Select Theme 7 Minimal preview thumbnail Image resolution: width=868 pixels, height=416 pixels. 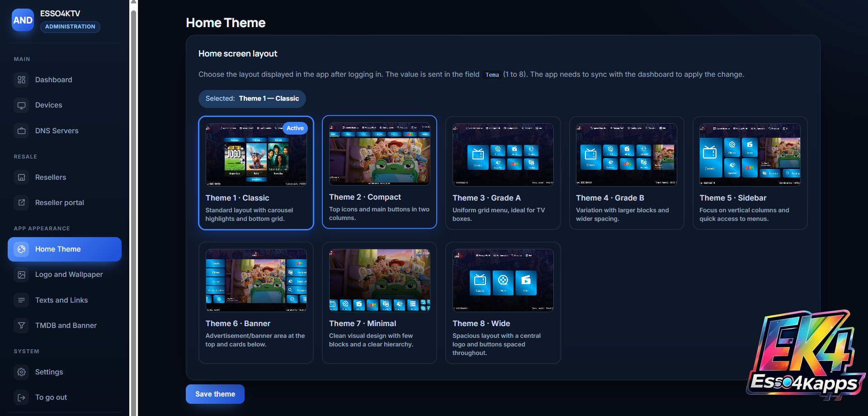379,280
